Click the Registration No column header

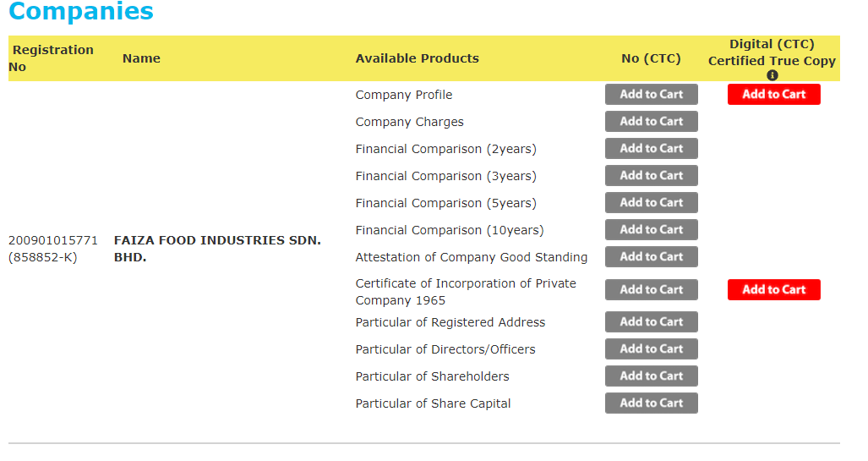pyautogui.click(x=51, y=58)
